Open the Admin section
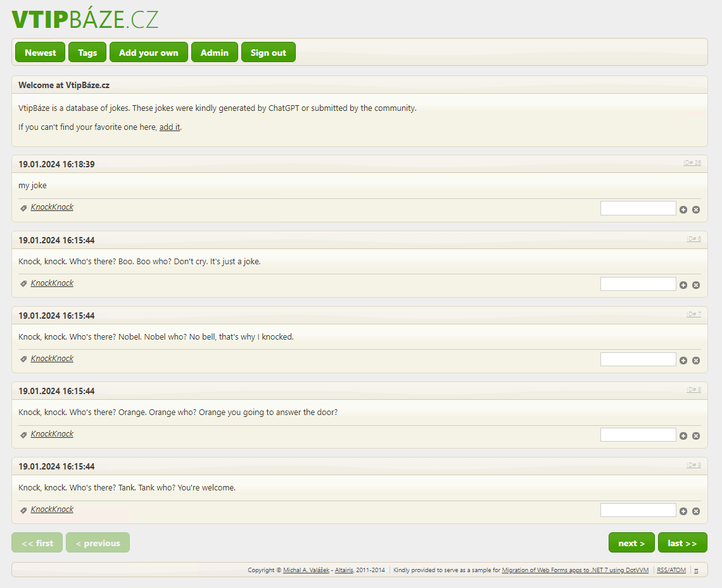The image size is (722, 588). pos(214,52)
